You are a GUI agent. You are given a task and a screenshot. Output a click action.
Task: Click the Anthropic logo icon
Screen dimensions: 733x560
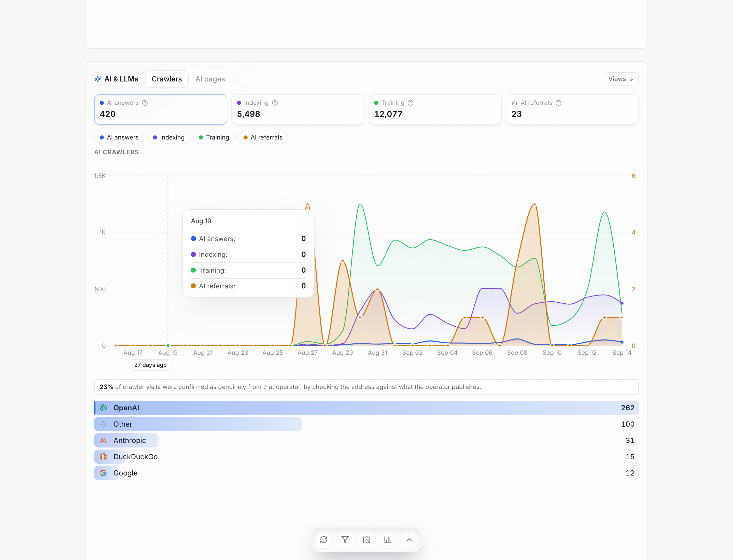[103, 440]
